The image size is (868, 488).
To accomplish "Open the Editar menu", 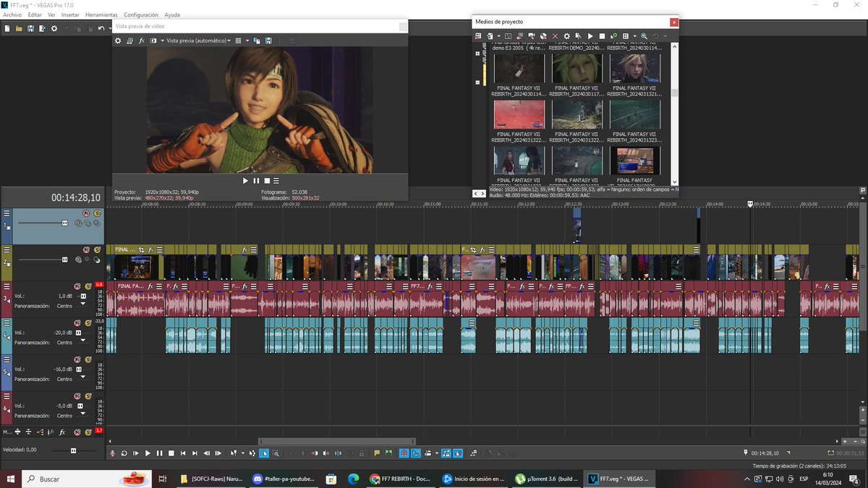I will (x=35, y=14).
